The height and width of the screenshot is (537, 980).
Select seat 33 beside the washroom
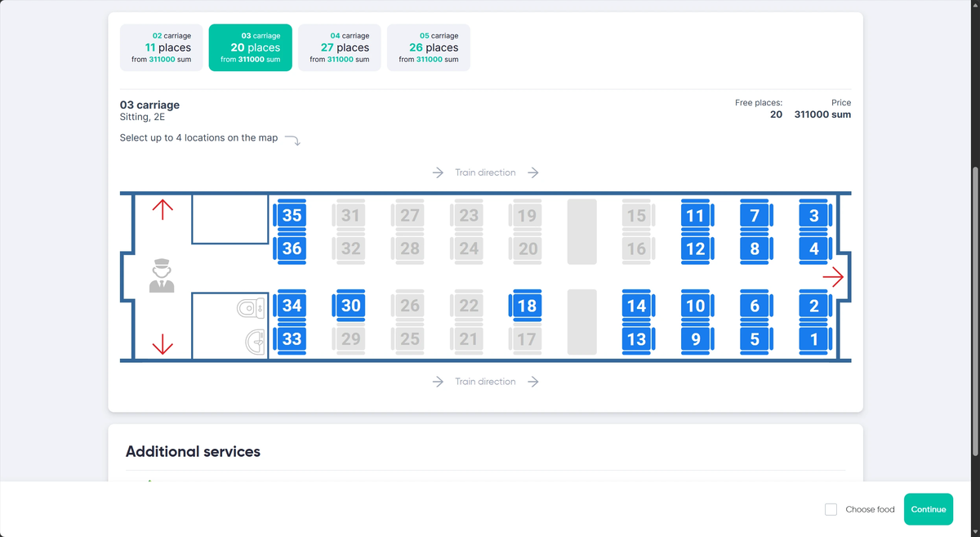coord(292,338)
